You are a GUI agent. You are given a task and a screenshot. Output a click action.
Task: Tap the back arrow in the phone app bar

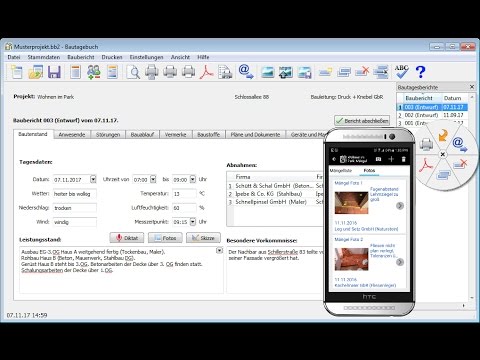point(334,159)
